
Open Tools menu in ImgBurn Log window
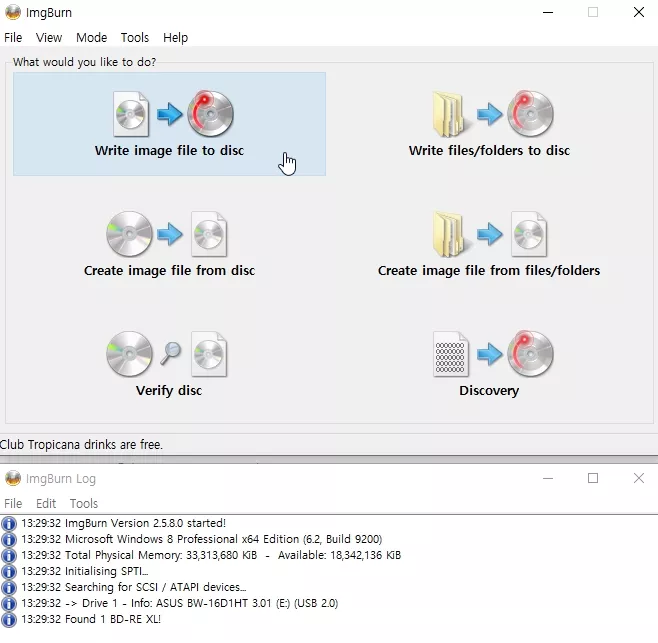point(84,503)
